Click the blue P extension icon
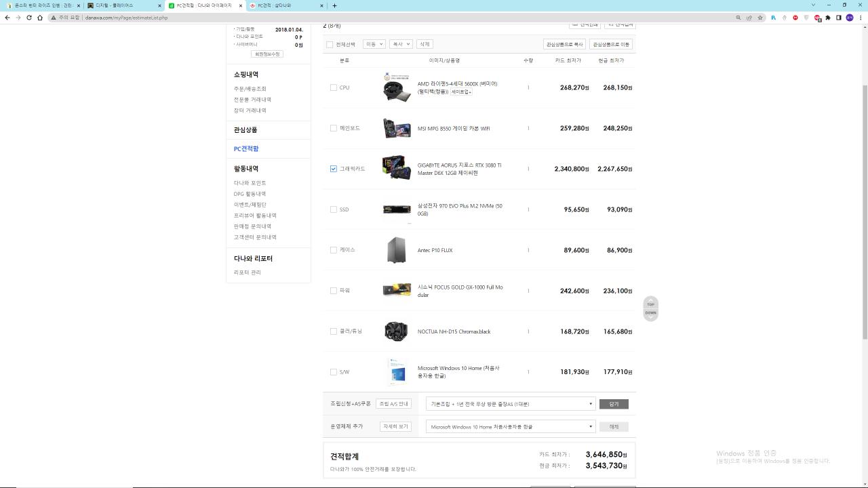 pyautogui.click(x=773, y=18)
